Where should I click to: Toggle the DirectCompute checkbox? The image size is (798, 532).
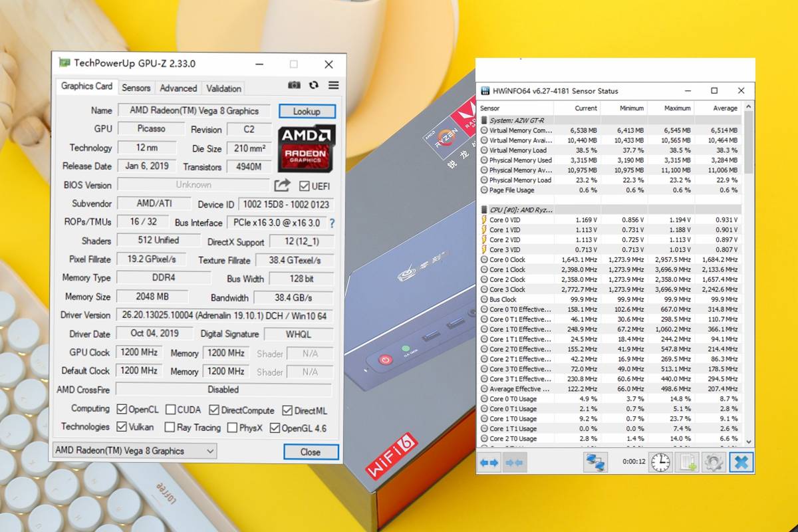click(x=214, y=410)
